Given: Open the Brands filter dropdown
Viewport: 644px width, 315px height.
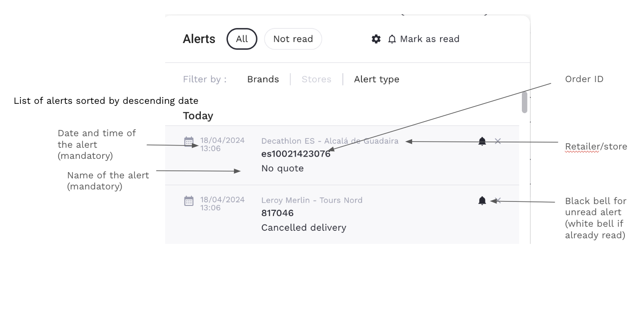Looking at the screenshot, I should (x=263, y=79).
